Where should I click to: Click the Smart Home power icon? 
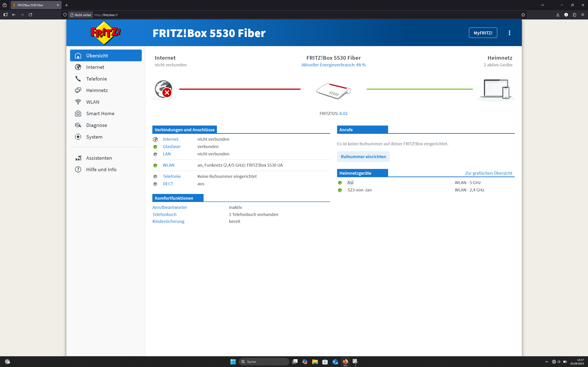pos(78,113)
